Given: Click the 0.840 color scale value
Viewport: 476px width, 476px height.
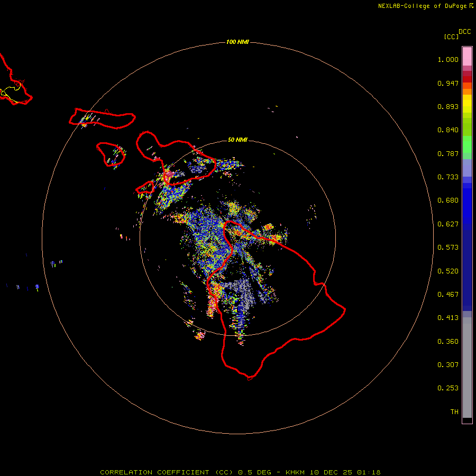Looking at the screenshot, I should (x=448, y=130).
